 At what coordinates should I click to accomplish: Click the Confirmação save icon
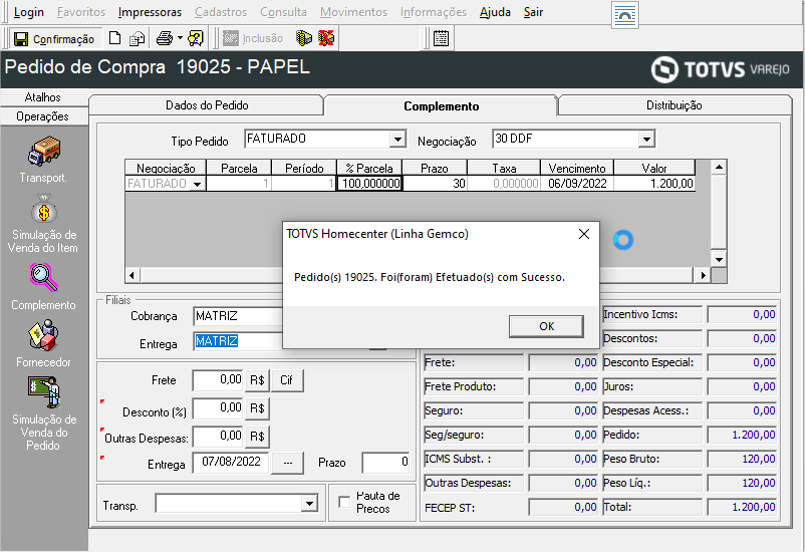pos(21,39)
